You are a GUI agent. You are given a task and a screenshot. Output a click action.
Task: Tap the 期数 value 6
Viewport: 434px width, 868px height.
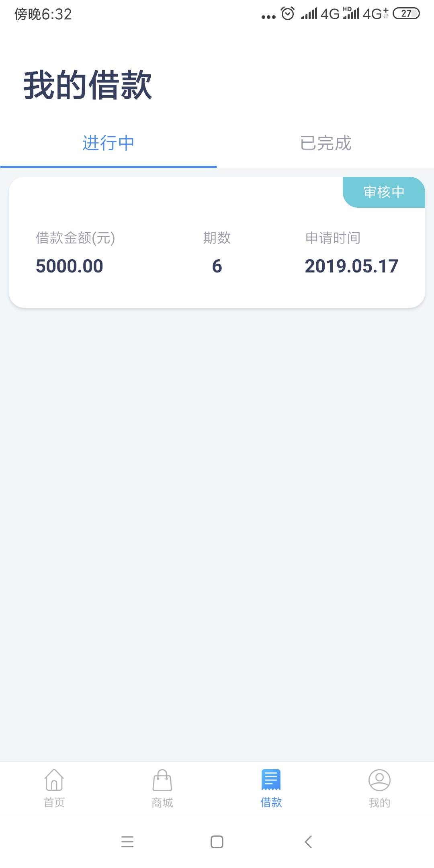[217, 266]
